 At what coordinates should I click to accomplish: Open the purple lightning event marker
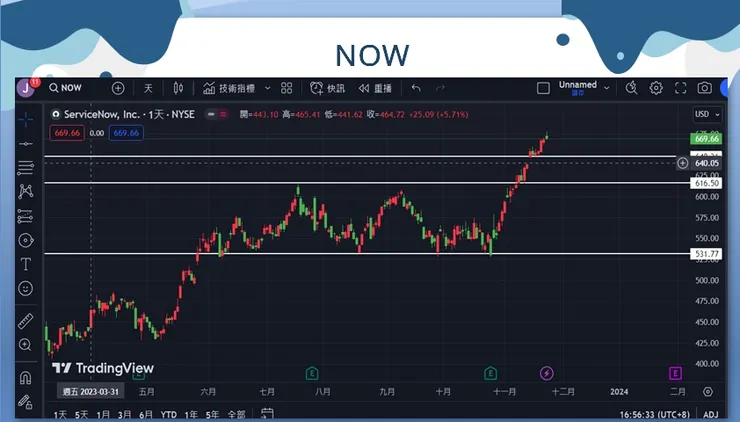pos(547,373)
